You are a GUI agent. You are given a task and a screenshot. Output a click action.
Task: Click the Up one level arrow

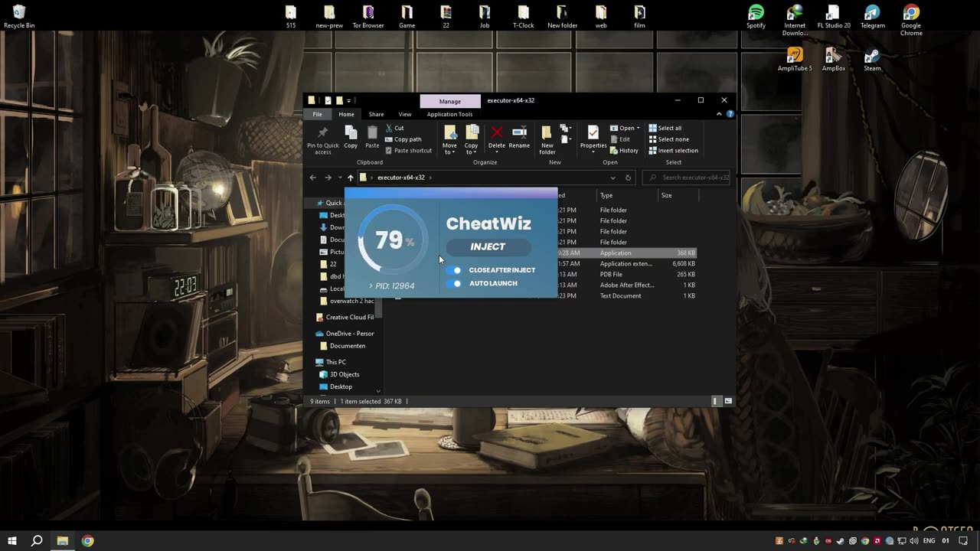(x=351, y=178)
